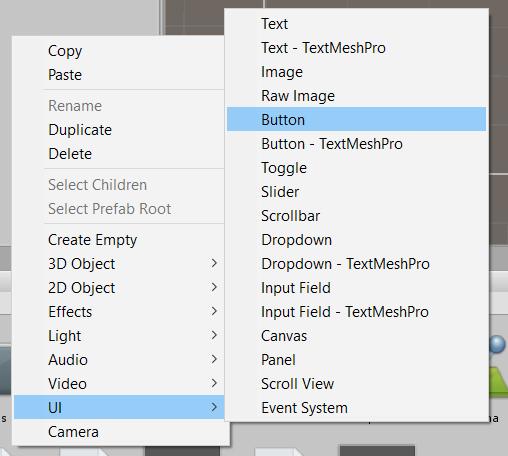
Task: Open the Light submenu
Action: click(119, 336)
